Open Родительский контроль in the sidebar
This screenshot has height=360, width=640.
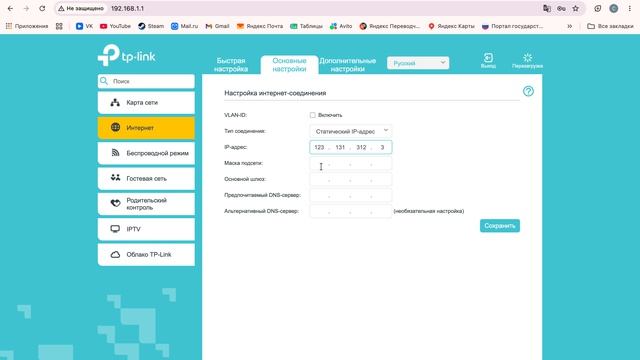146,204
